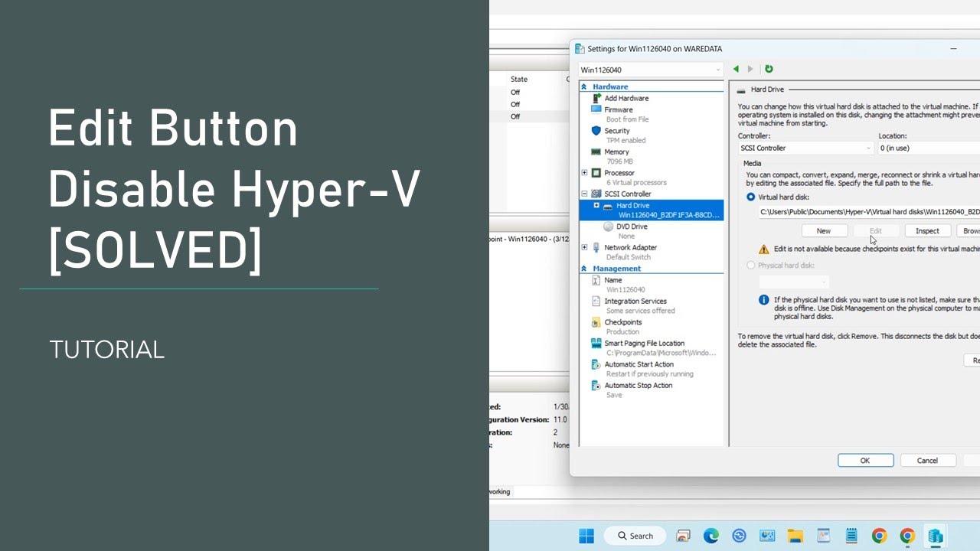Select the Firmware monitor icon

click(596, 109)
